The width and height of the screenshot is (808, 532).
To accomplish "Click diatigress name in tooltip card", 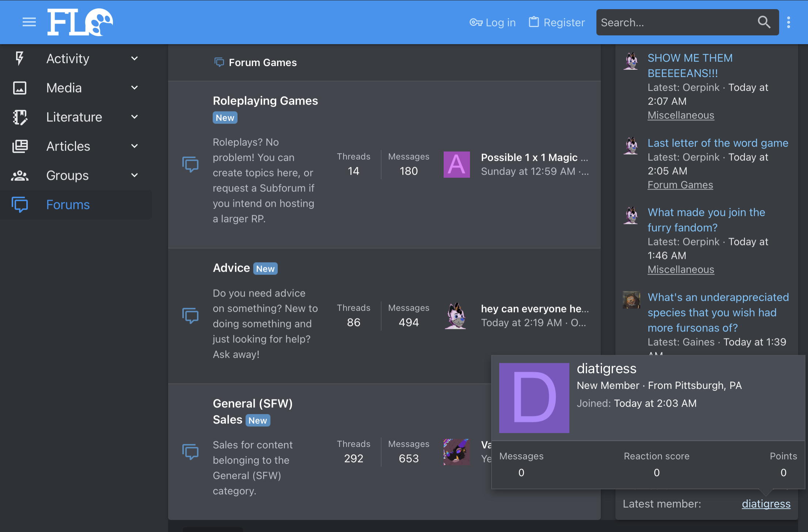I will point(607,368).
